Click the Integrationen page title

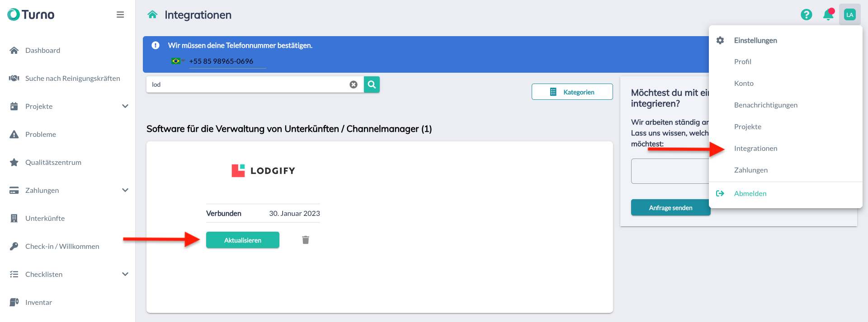198,15
